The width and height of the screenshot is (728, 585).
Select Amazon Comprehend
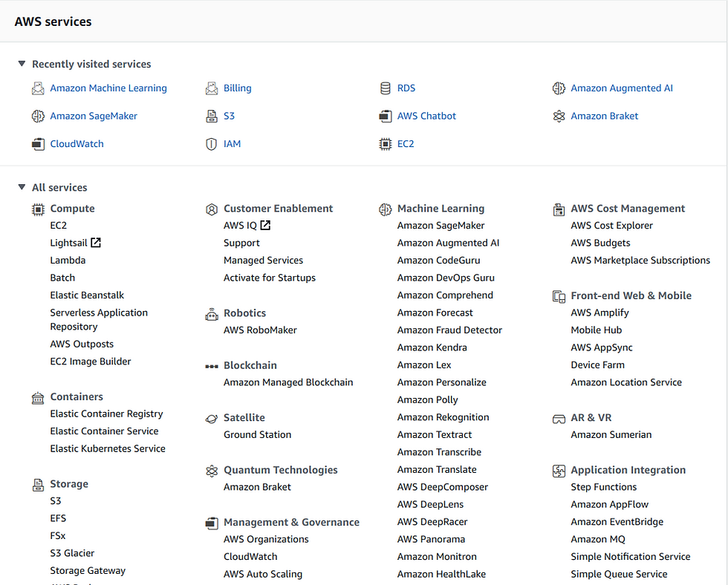(445, 295)
